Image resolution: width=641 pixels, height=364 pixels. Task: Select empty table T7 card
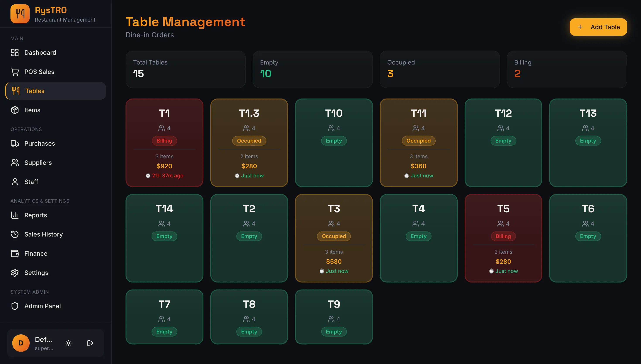164,317
